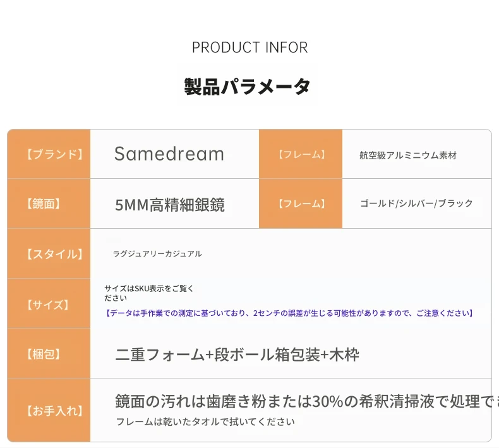
Task: Click the サイズはSKU表示をご覧ください text
Action: (x=149, y=293)
